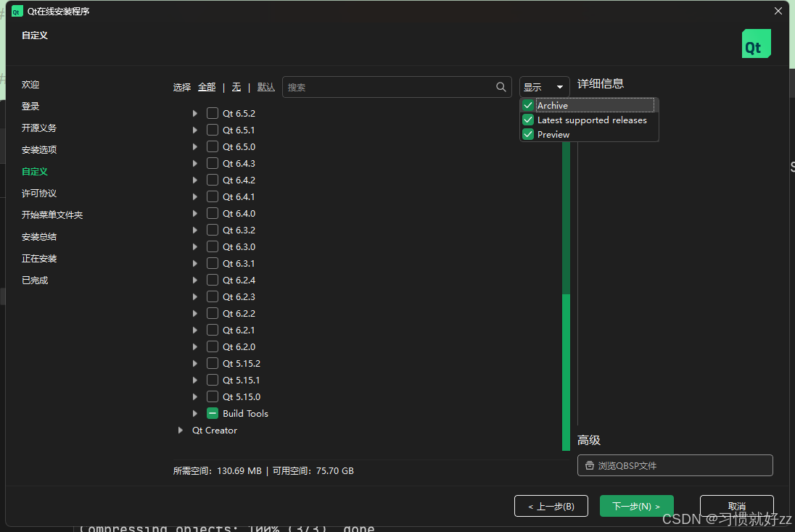
Task: Select the Qt 6.2.2 row label
Action: pos(239,313)
